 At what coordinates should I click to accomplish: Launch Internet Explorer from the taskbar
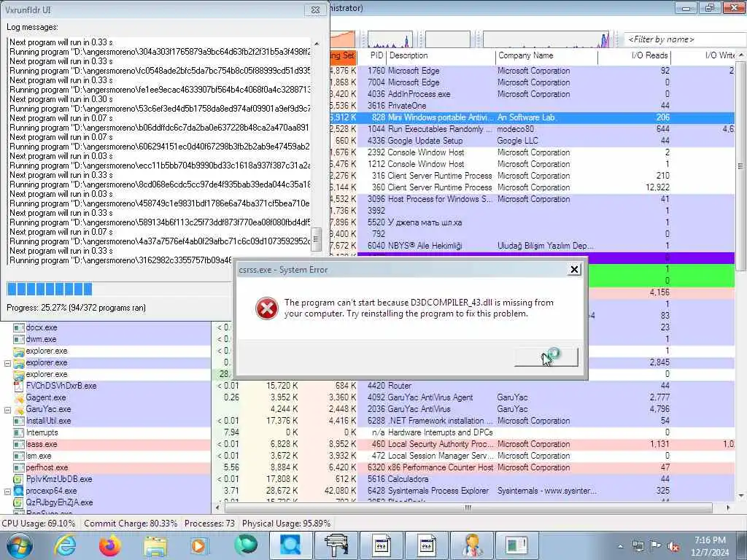tap(64, 545)
